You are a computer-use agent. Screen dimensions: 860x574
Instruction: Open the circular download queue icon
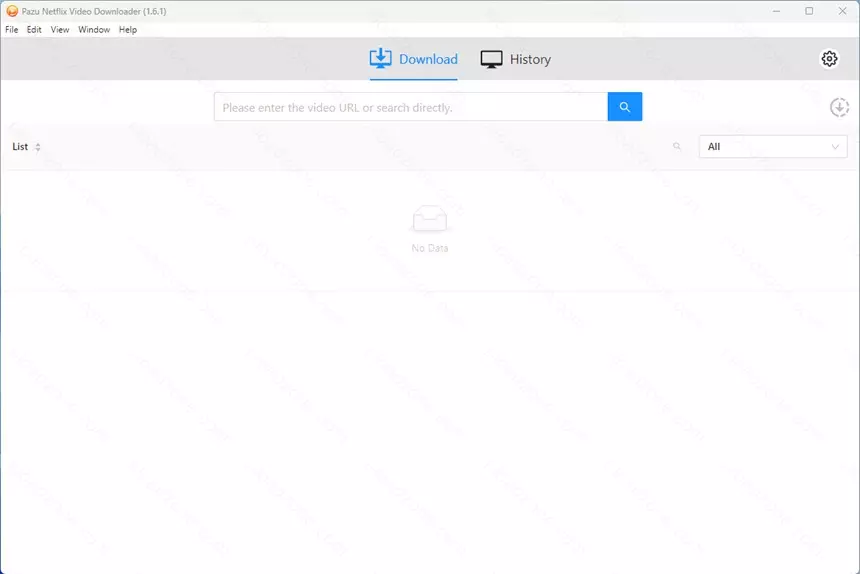[839, 107]
